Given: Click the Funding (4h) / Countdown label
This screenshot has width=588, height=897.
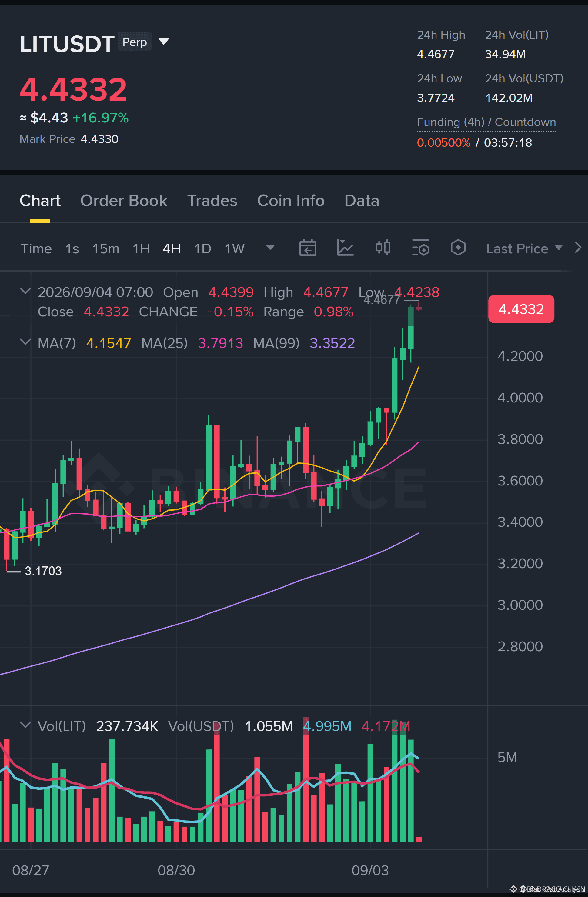Looking at the screenshot, I should pos(486,122).
